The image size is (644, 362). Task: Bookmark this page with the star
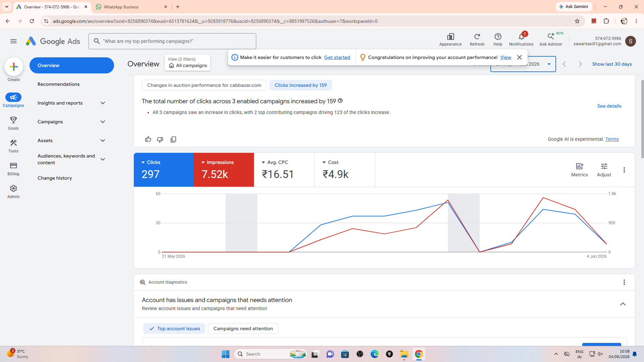pos(577,21)
